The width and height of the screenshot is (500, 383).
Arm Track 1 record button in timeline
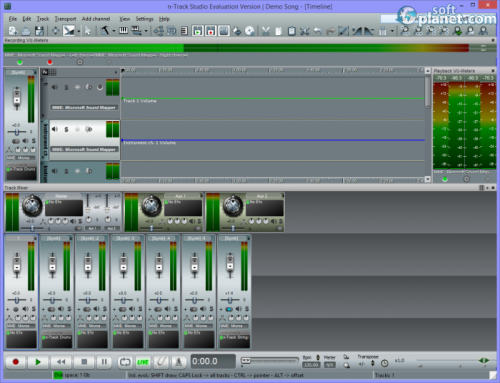pyautogui.click(x=100, y=87)
